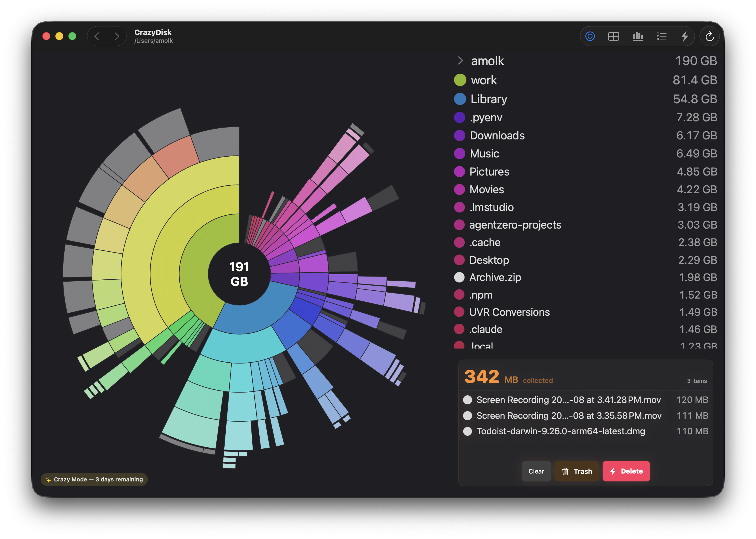756x539 pixels.
Task: Delete the 342 MB of collected items
Action: coord(626,471)
